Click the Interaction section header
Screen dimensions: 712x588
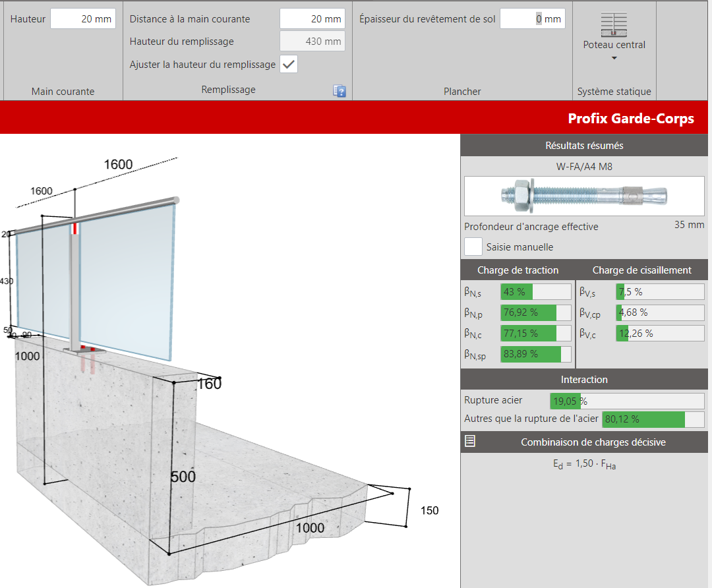tap(584, 380)
